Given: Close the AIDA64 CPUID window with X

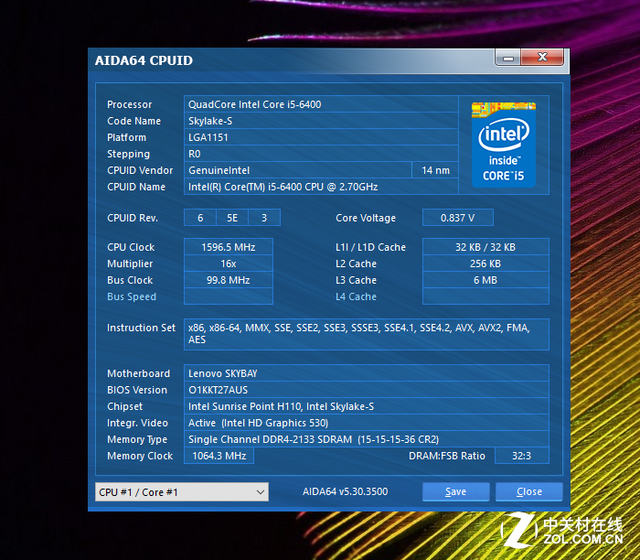Looking at the screenshot, I should point(542,58).
